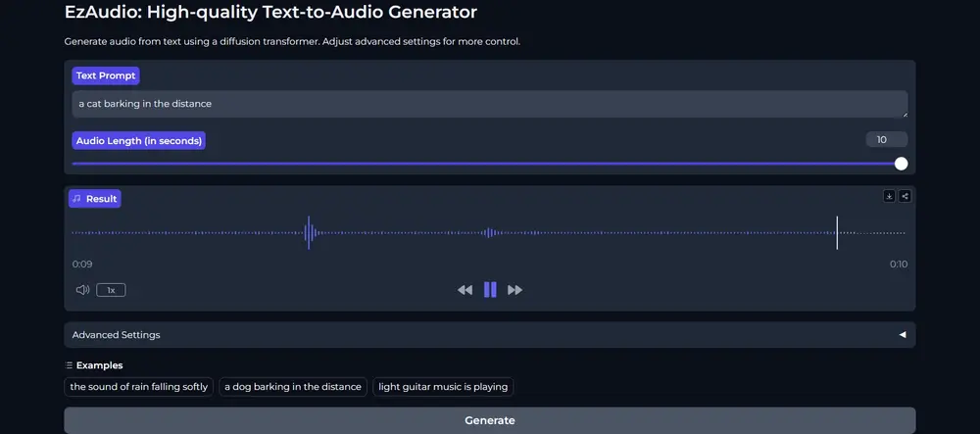Viewport: 980px width, 434px height.
Task: Change playback speed 1x button
Action: (112, 290)
